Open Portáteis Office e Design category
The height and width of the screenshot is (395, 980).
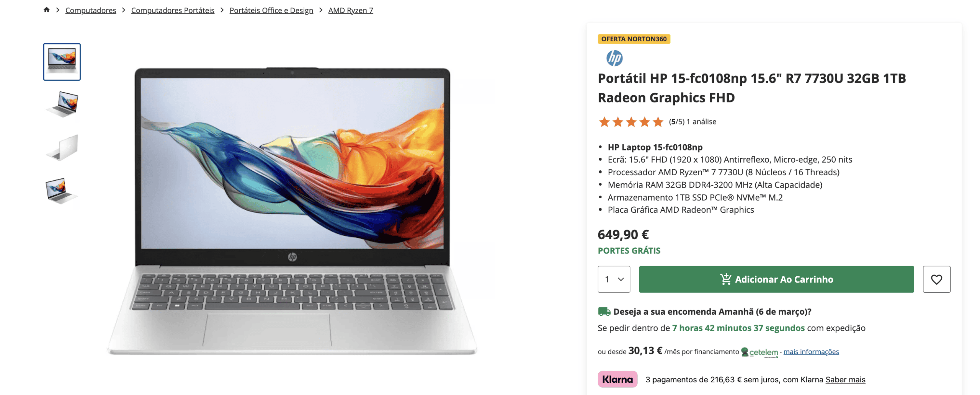point(271,10)
